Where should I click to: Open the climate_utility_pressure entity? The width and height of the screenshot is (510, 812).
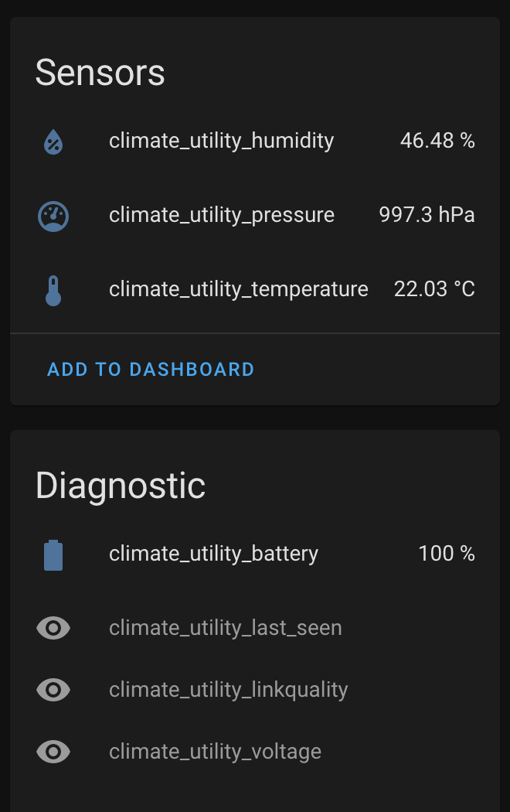pos(221,216)
